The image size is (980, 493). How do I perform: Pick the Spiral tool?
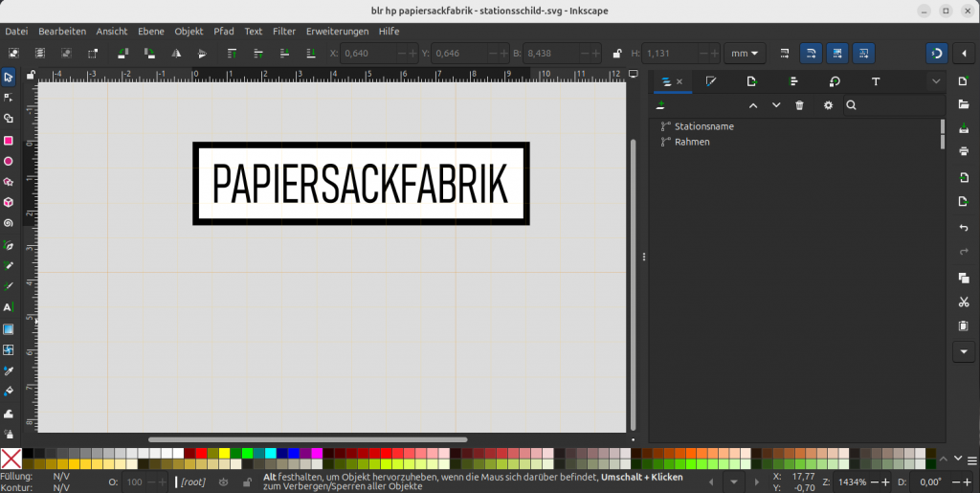tap(9, 223)
